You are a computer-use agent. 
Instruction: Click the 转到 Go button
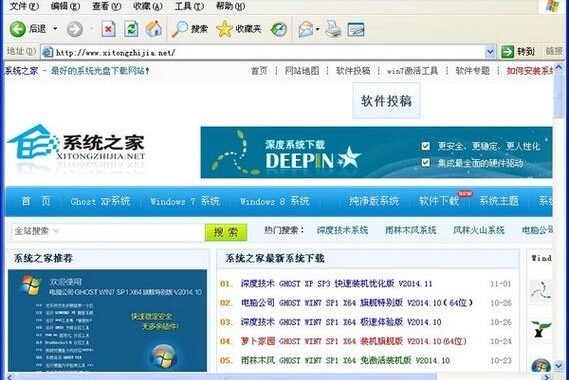pos(518,52)
